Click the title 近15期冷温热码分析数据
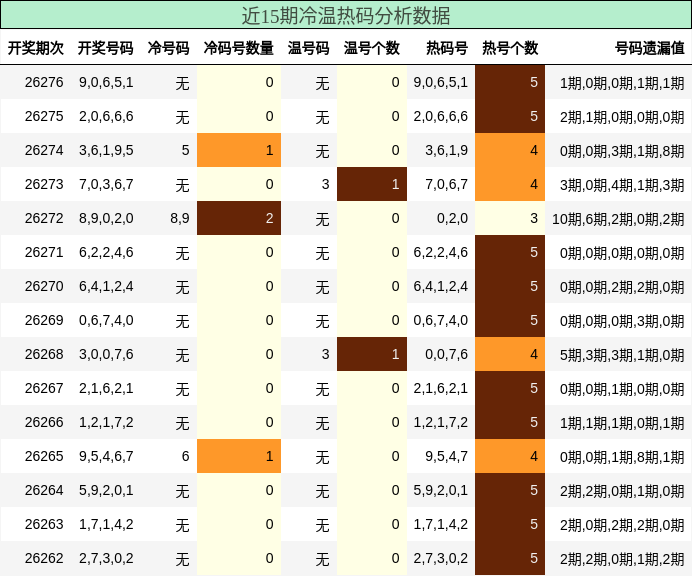 click(346, 16)
